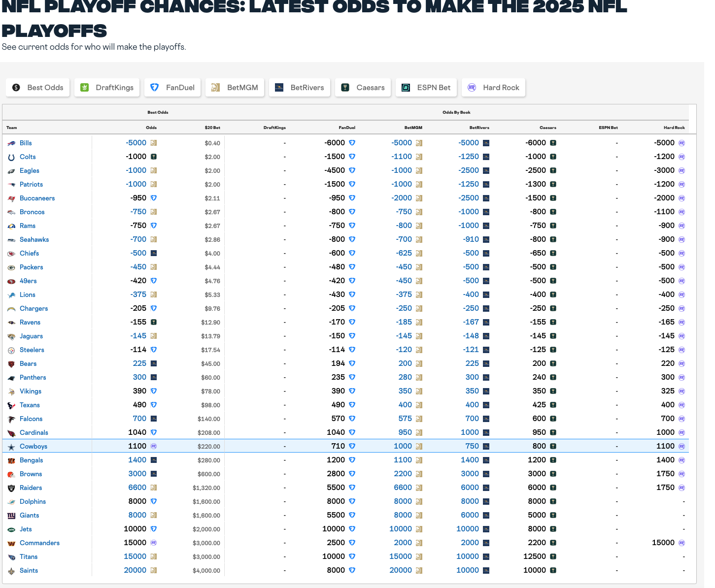Viewport: 715px width, 588px height.
Task: Click the Texans team logo
Action: click(x=11, y=405)
